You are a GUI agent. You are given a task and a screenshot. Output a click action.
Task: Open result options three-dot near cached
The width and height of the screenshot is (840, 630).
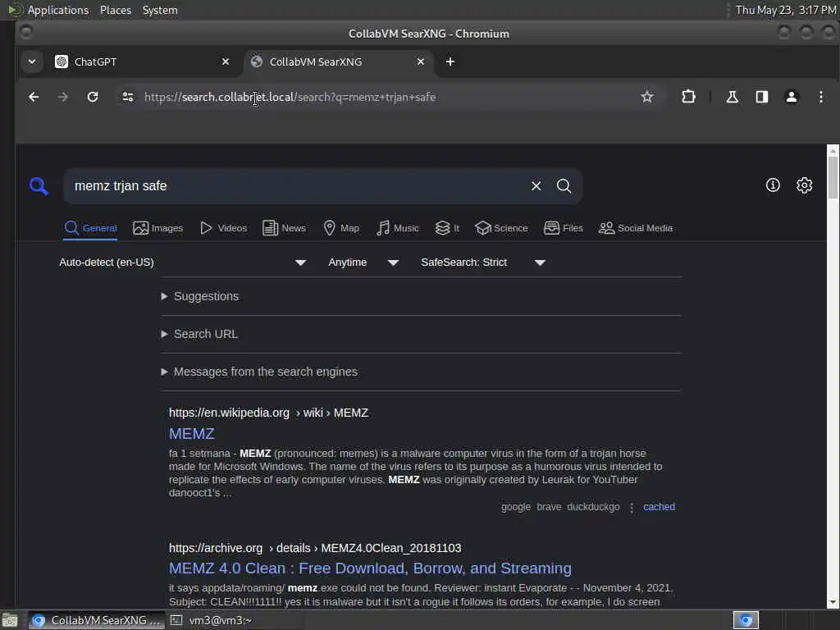click(x=632, y=507)
